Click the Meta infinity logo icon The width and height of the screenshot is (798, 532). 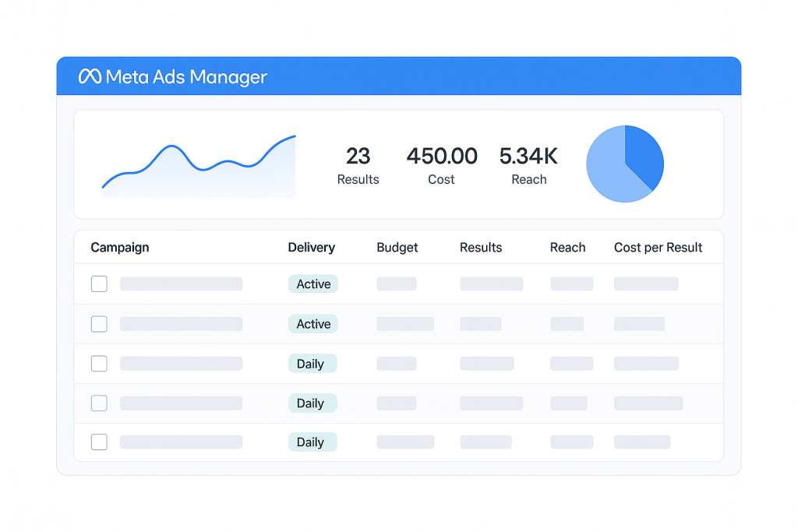pos(90,76)
